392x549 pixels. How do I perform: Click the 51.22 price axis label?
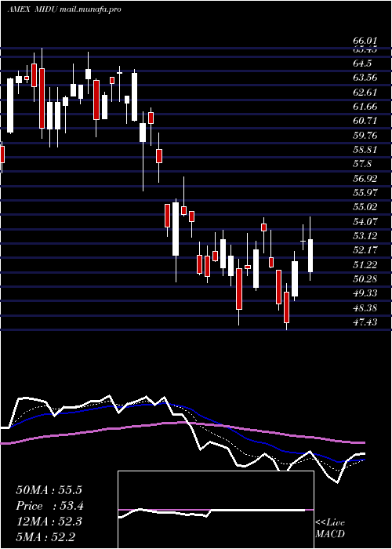[x=365, y=265]
